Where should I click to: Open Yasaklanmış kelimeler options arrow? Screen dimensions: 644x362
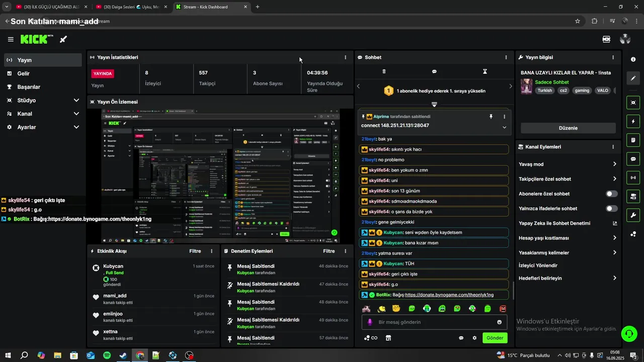[615, 252]
